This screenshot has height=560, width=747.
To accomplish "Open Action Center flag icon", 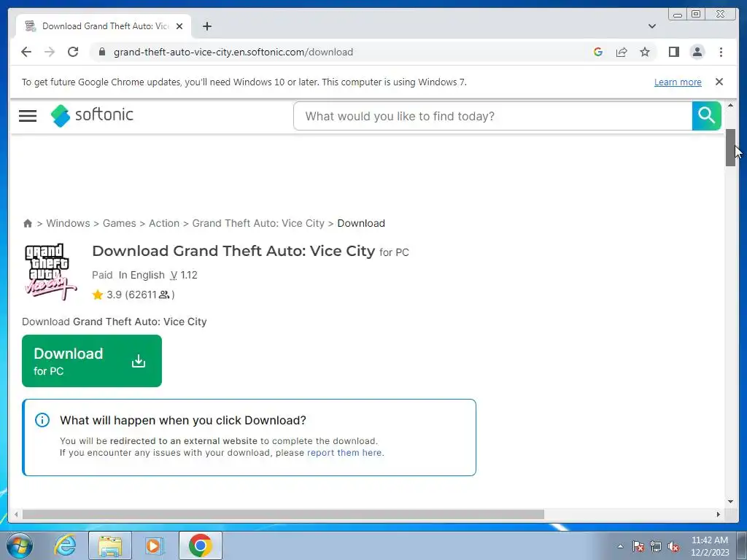I will tap(638, 546).
